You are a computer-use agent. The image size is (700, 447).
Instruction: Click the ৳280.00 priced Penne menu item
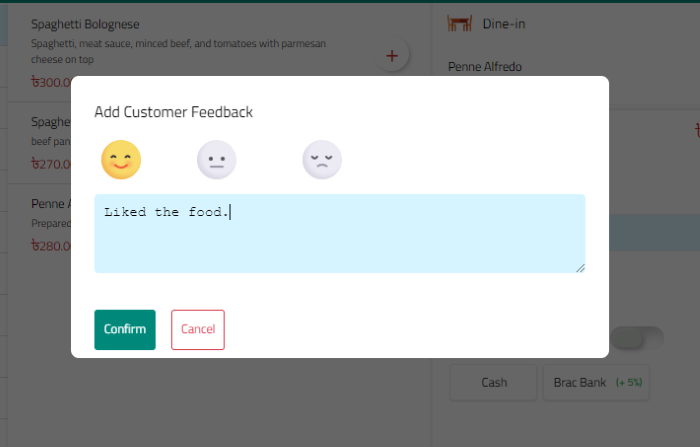(x=48, y=245)
